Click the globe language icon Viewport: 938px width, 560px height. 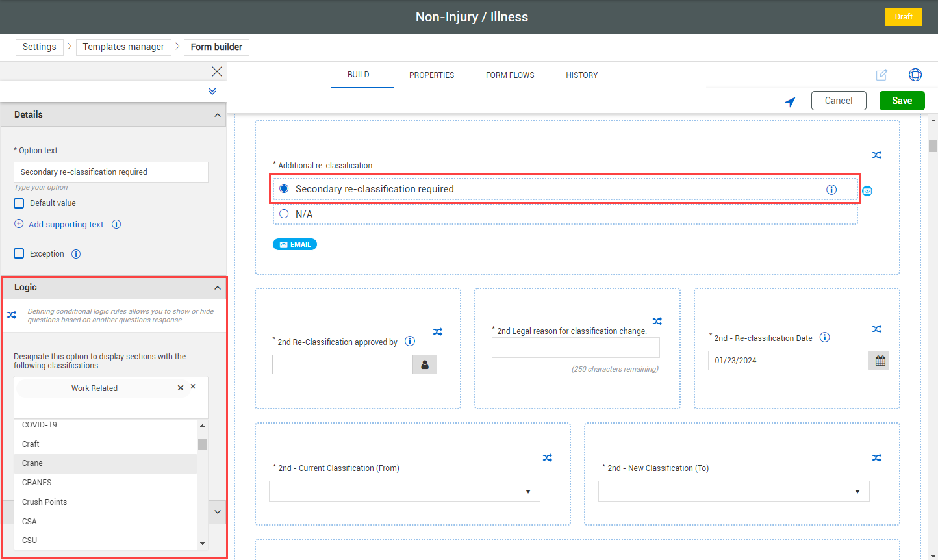coord(915,75)
